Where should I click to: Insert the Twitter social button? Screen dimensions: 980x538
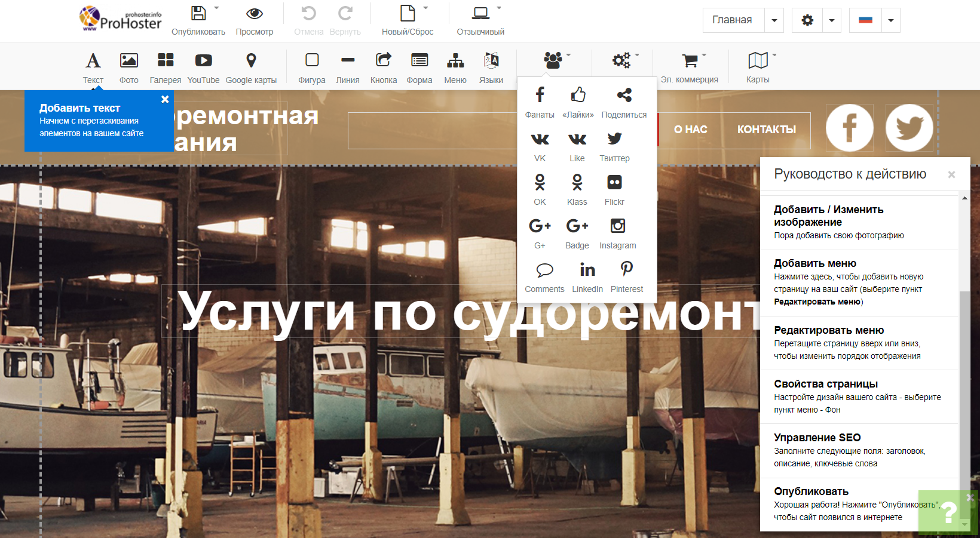click(x=614, y=139)
